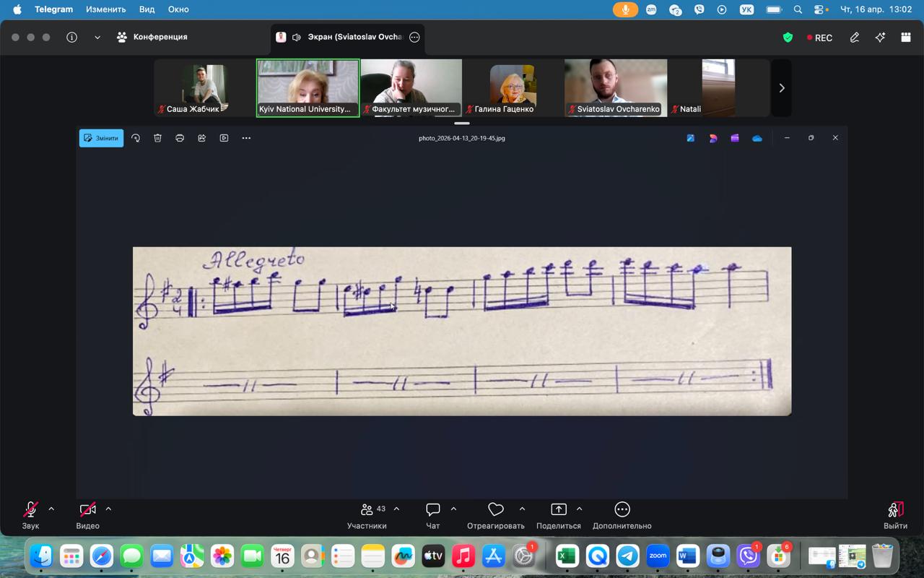The width and height of the screenshot is (924, 578).
Task: Click the green security shield icon
Action: [788, 37]
